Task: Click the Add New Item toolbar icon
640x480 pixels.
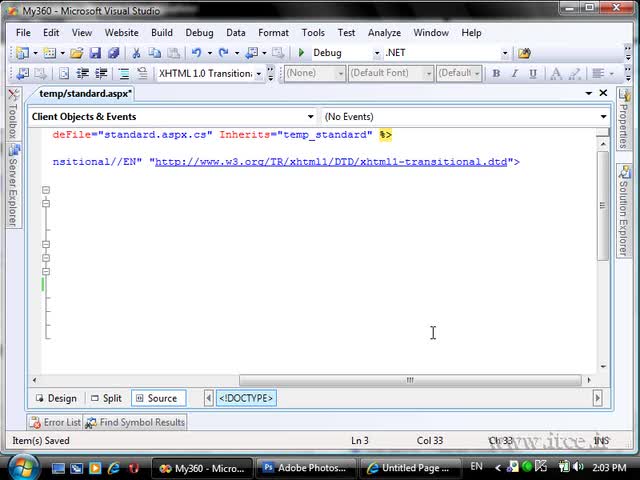Action: 50,53
